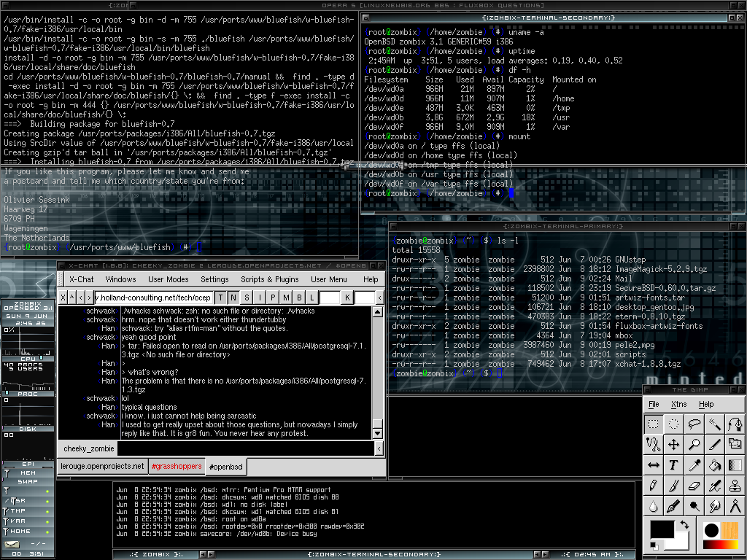Choose the Magnify zoom tool
The width and height of the screenshot is (747, 560).
[694, 444]
